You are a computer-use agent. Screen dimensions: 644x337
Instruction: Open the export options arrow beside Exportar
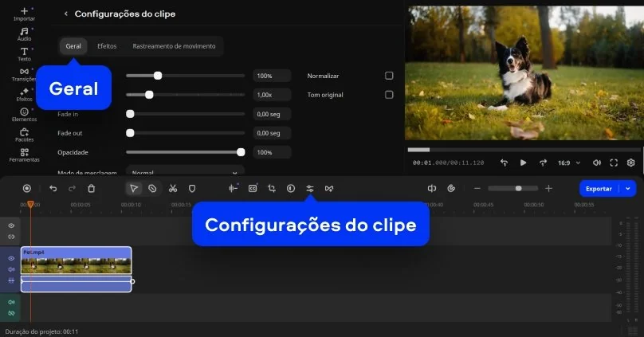(x=627, y=188)
